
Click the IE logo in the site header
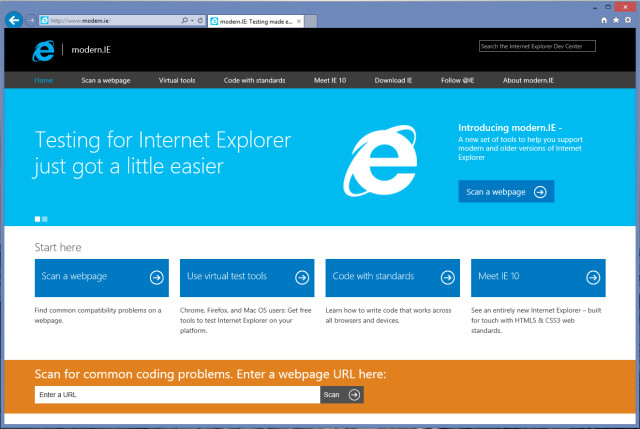point(43,51)
